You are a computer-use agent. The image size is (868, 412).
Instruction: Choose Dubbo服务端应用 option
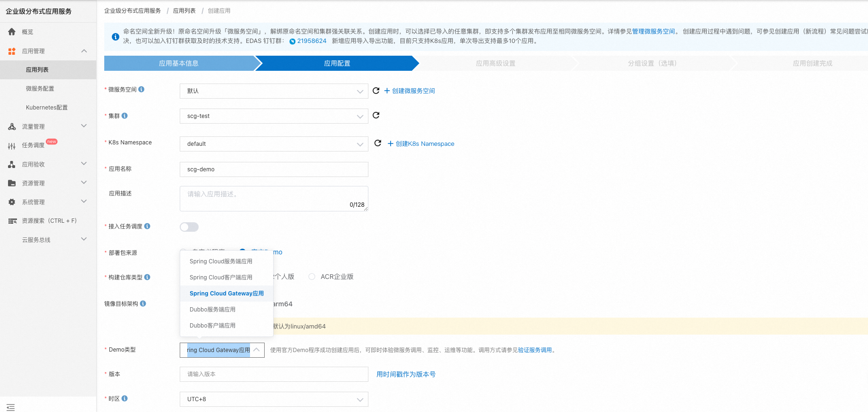coord(226,310)
